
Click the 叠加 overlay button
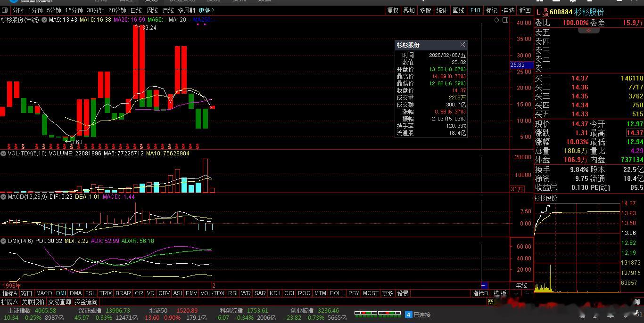tap(409, 10)
